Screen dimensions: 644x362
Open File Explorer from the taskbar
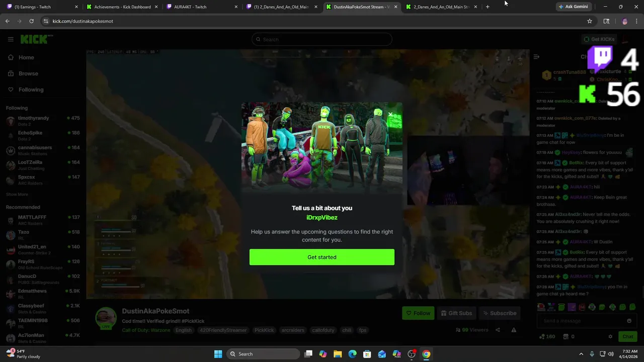(338, 354)
